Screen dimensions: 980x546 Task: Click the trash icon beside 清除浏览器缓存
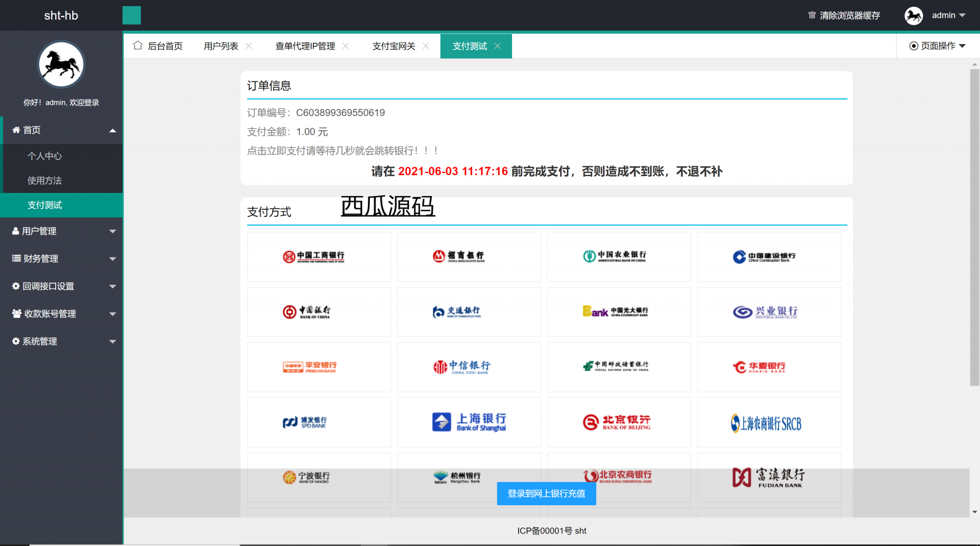(812, 15)
